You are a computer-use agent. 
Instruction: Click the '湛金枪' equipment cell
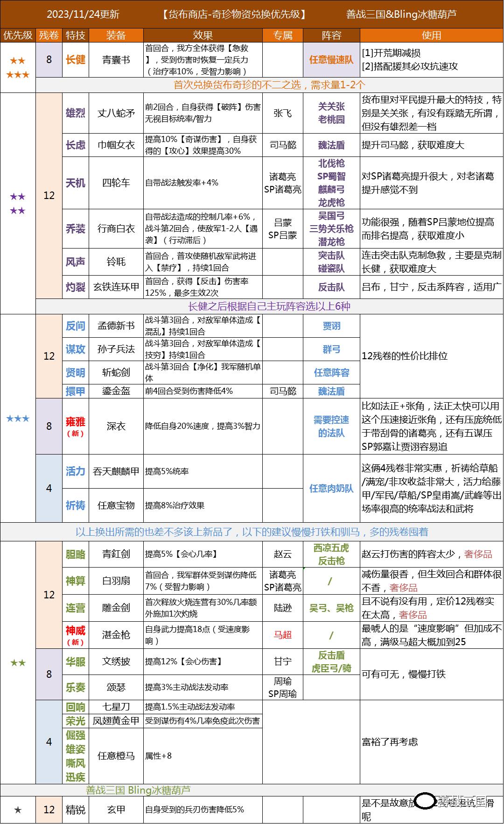[116, 635]
